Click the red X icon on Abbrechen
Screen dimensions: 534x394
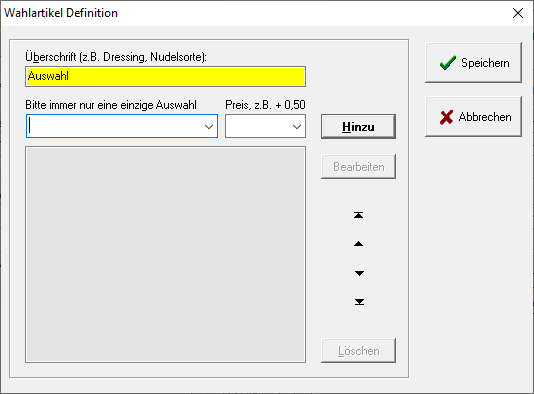446,117
